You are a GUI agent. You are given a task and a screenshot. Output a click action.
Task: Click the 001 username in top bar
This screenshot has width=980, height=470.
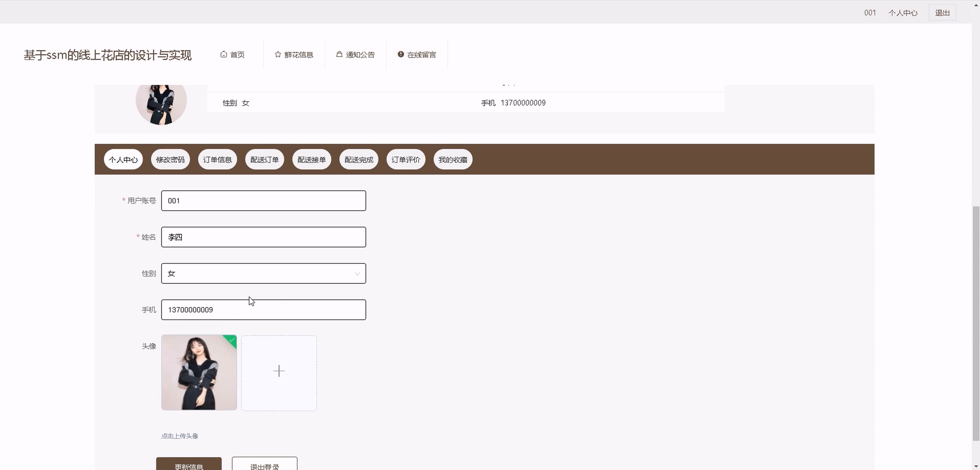870,13
